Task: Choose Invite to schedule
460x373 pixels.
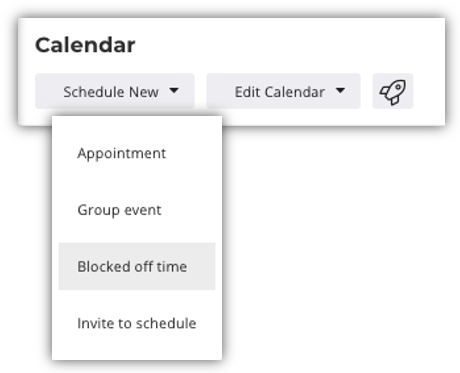Action: pos(137,323)
